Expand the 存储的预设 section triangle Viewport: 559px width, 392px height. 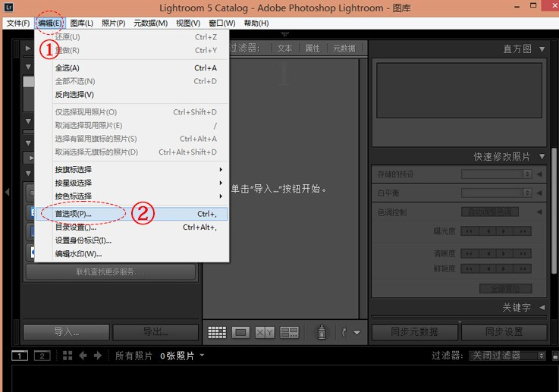(x=539, y=174)
